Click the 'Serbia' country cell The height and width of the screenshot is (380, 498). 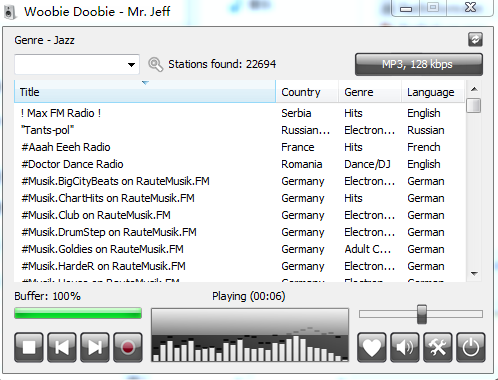click(x=296, y=113)
